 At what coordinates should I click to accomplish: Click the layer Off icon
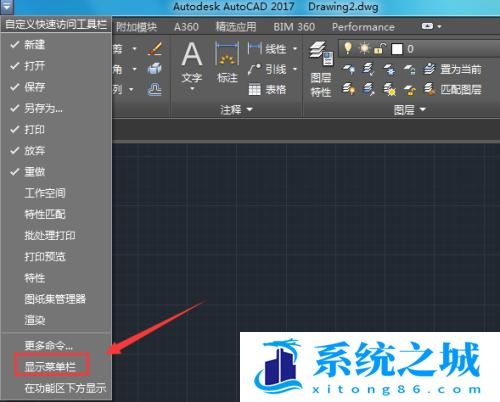click(349, 69)
